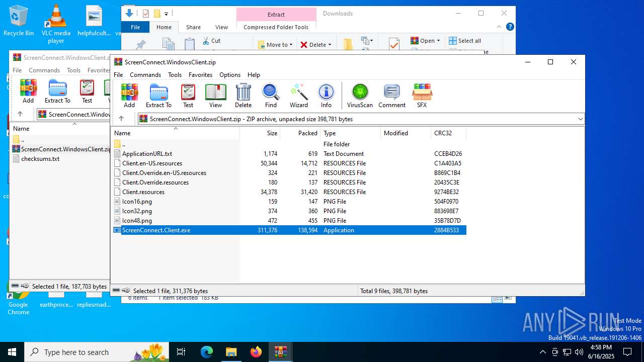Screen dimensions: 644x362
Task: Sort by the Packed column header
Action: [x=300, y=133]
